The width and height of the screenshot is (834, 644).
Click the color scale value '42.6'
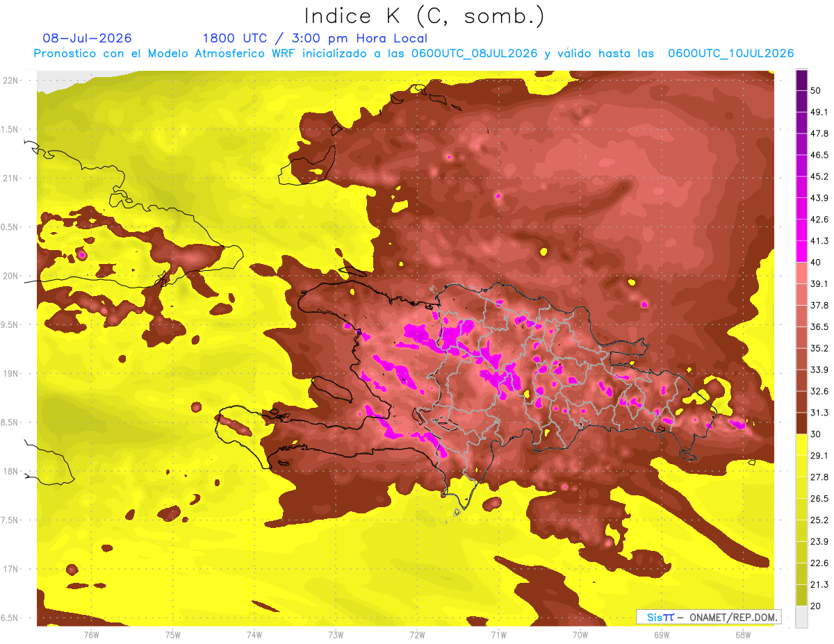[x=819, y=220]
